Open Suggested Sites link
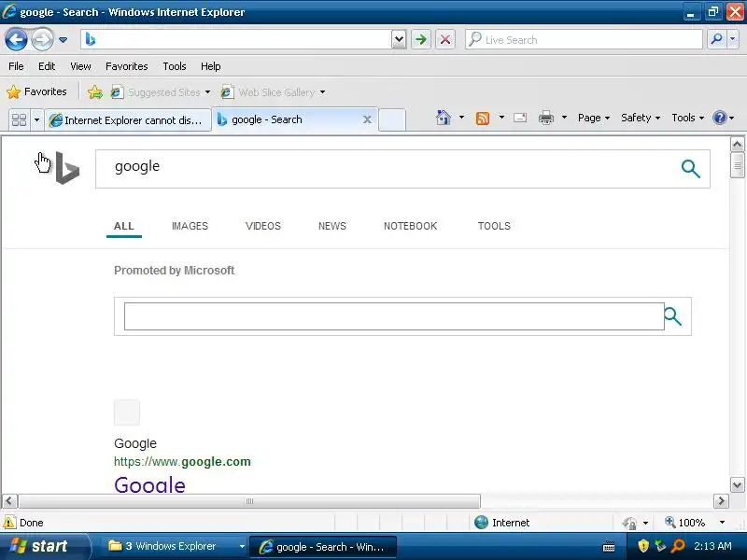747x560 pixels. coord(161,91)
